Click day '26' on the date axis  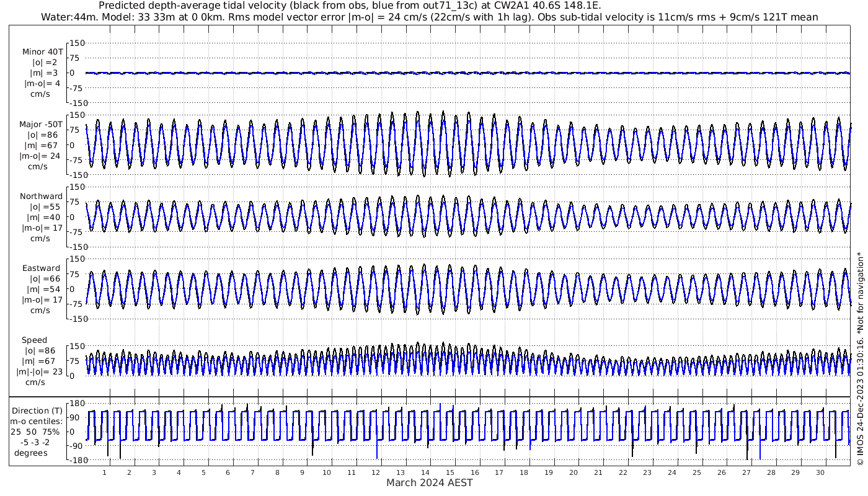tap(722, 472)
